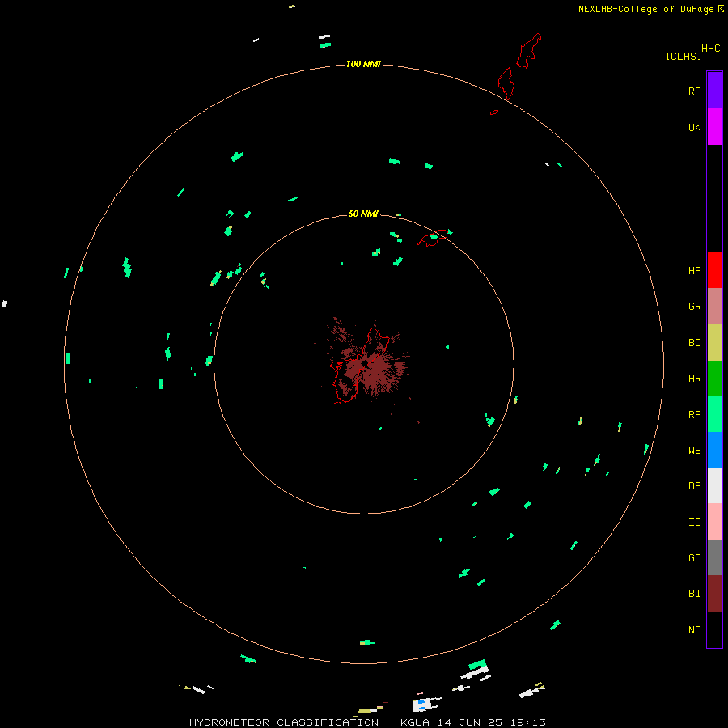Click the BD legend label
The width and height of the screenshot is (728, 728).
694,343
